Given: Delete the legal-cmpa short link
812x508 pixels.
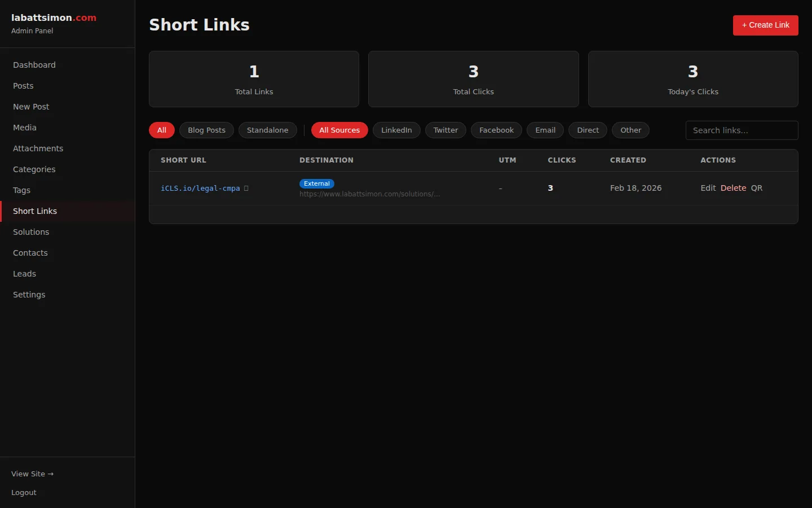Looking at the screenshot, I should 732,188.
